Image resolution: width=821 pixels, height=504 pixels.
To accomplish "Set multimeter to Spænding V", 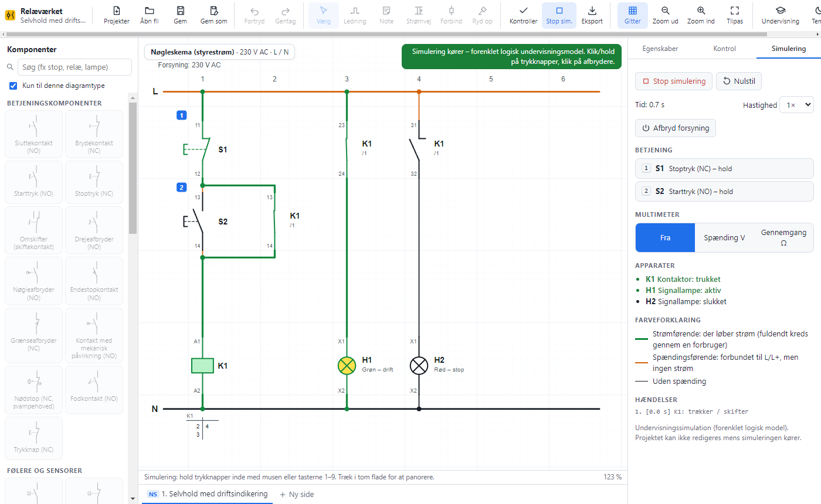I will point(725,237).
